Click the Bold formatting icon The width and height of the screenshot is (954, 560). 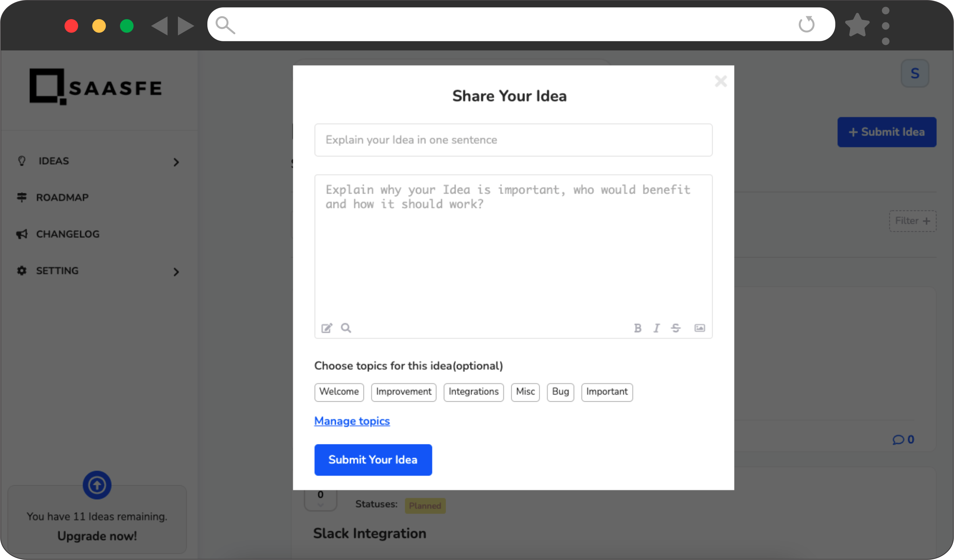click(637, 327)
